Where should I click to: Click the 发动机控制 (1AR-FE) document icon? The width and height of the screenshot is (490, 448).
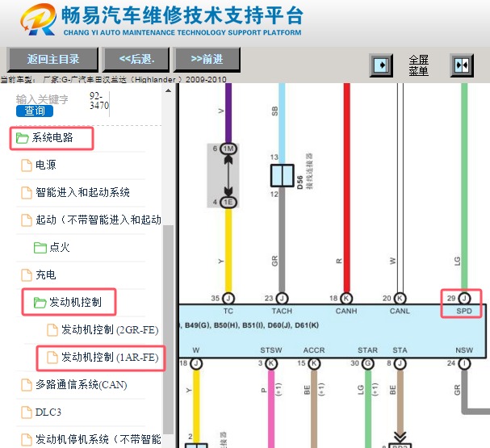52,358
